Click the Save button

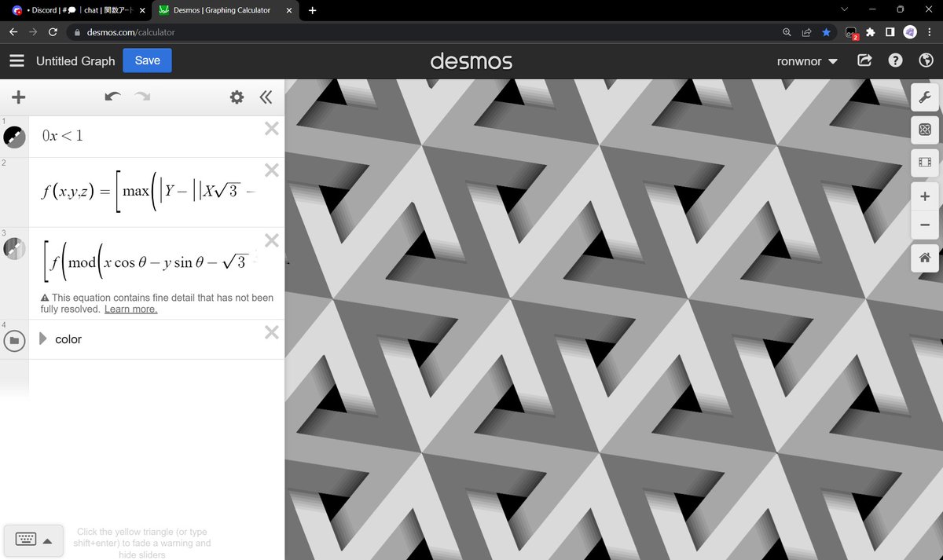(147, 60)
